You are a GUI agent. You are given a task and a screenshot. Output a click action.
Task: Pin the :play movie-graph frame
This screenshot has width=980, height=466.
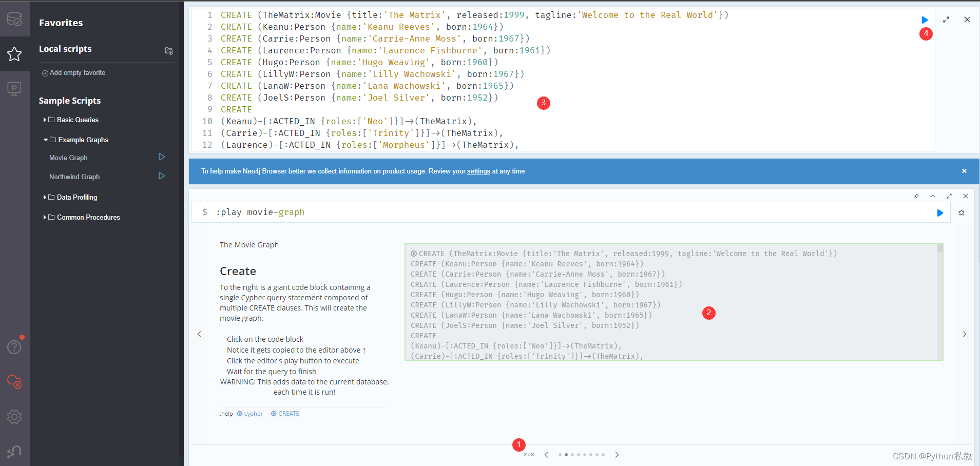click(916, 196)
